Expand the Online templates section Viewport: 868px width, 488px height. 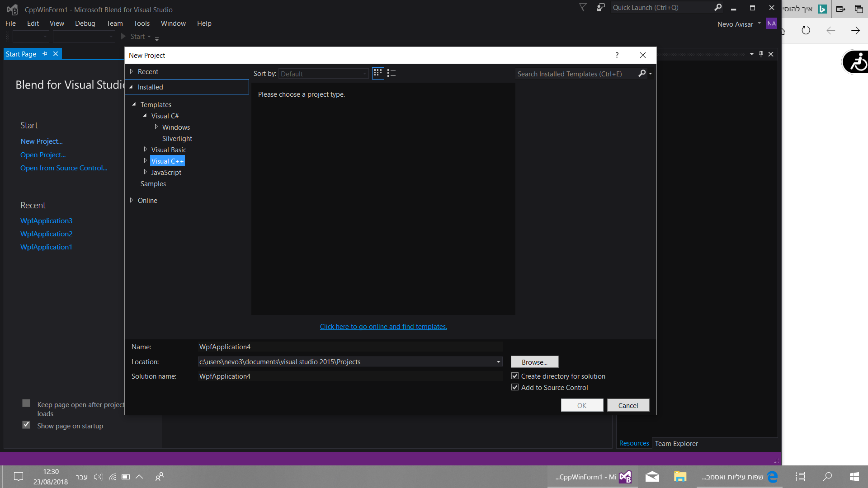pos(132,200)
